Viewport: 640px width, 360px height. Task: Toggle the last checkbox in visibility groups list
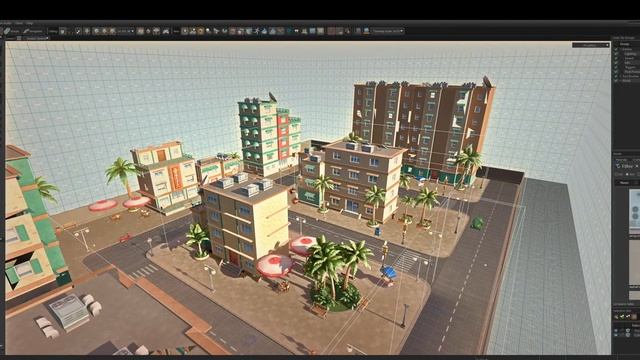[x=616, y=80]
